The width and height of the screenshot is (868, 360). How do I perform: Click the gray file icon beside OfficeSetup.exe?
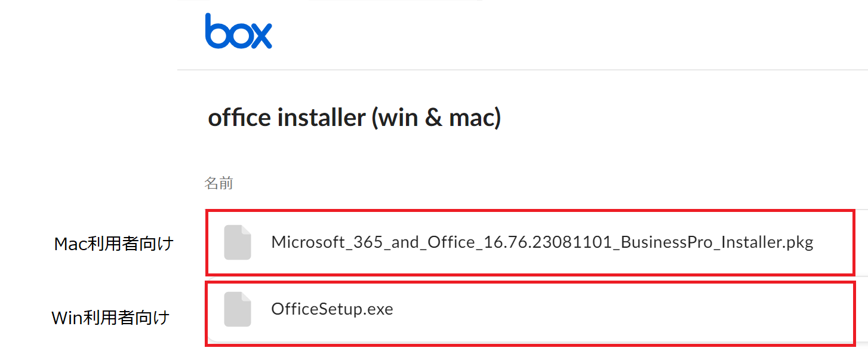pyautogui.click(x=237, y=309)
